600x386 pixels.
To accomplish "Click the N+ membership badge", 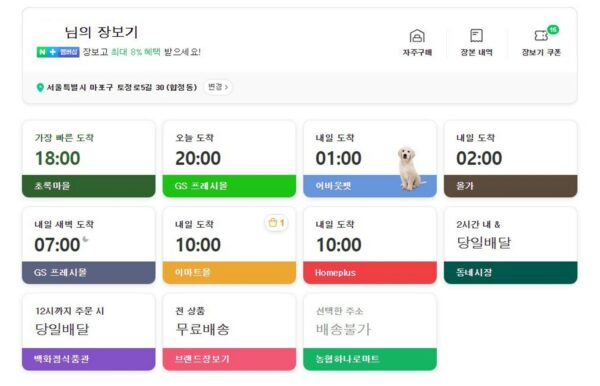I will pos(58,52).
